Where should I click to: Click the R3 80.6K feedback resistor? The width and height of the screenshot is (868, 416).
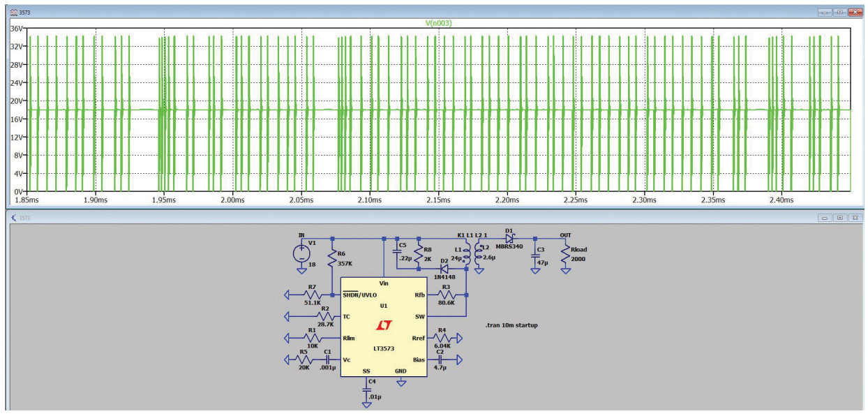(446, 295)
